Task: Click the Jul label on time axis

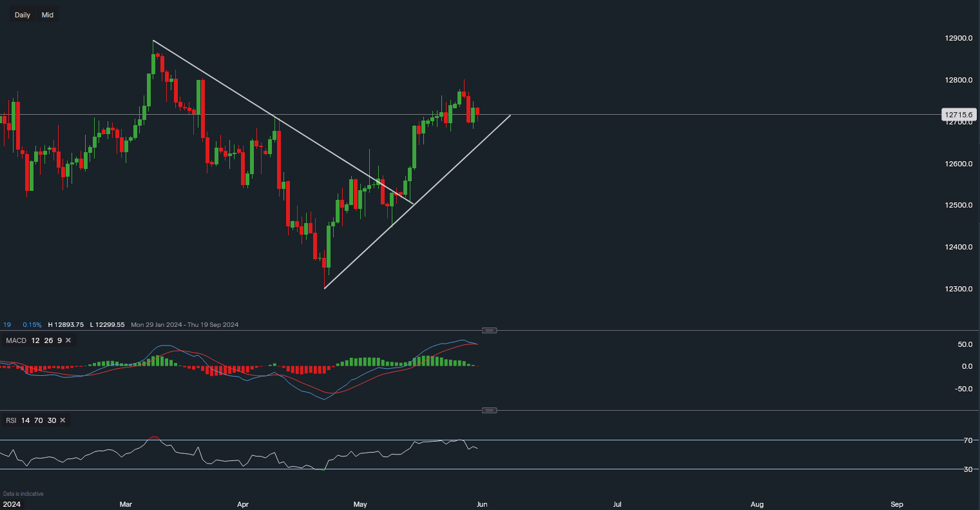Action: [x=617, y=503]
